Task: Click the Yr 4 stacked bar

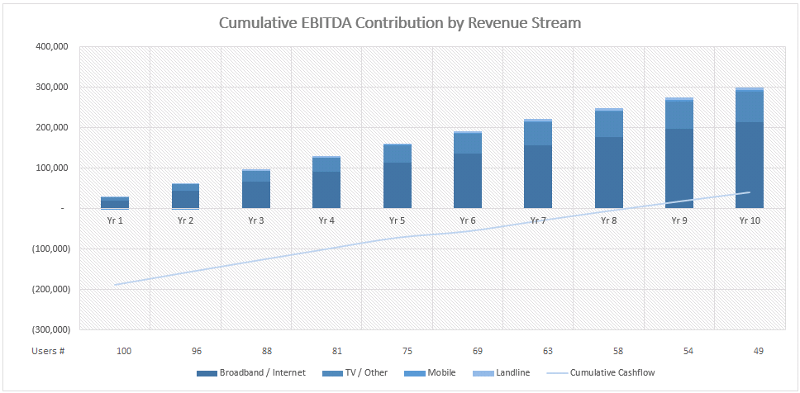Action: (x=326, y=182)
